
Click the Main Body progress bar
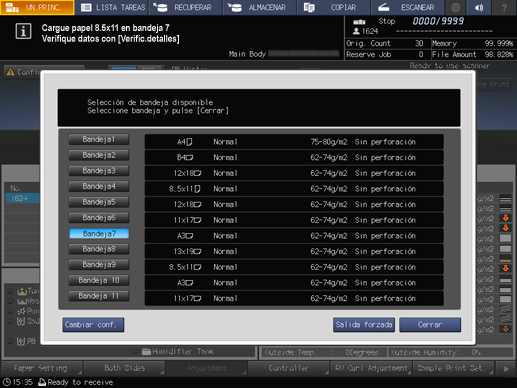[x=304, y=54]
